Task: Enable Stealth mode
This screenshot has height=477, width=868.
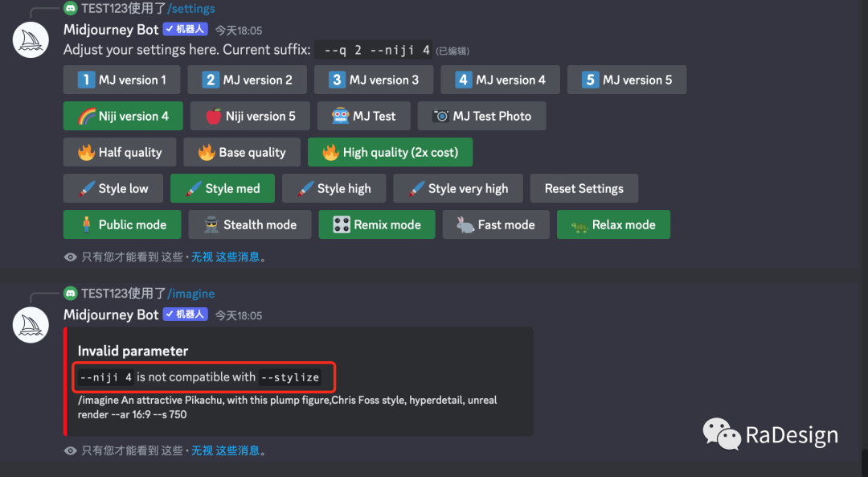Action: [250, 224]
